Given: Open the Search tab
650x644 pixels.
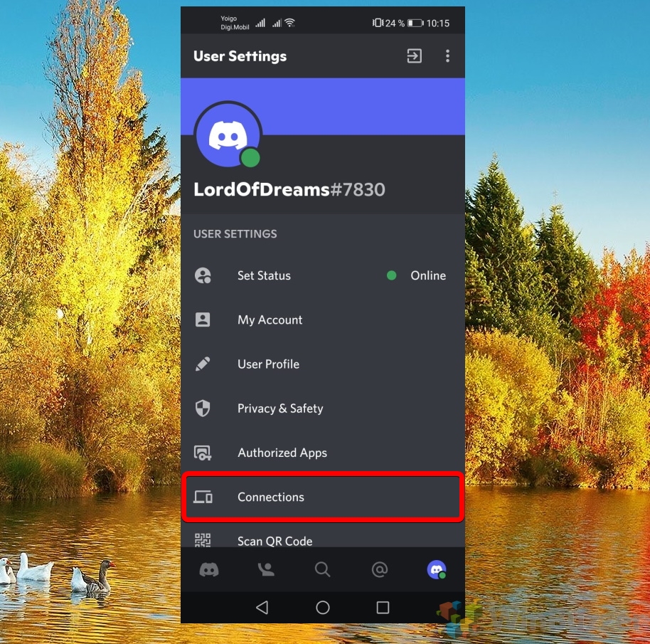Looking at the screenshot, I should (323, 570).
